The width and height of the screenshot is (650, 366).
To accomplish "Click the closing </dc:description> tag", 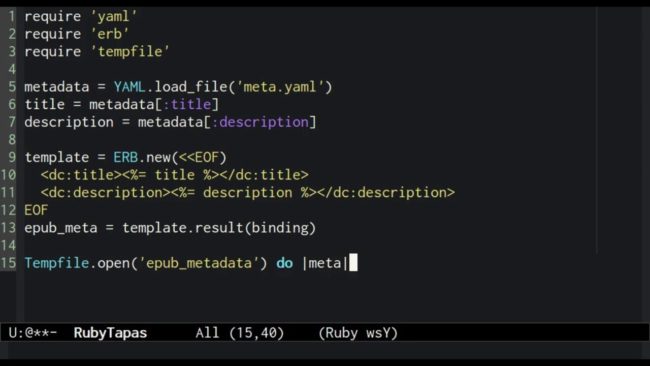I will (386, 193).
